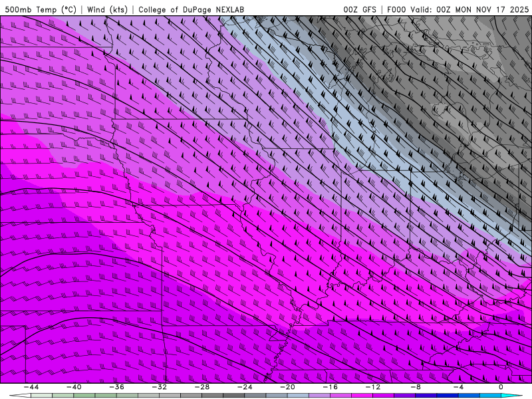
Task: Click the 0 legend label
Action: [x=501, y=387]
